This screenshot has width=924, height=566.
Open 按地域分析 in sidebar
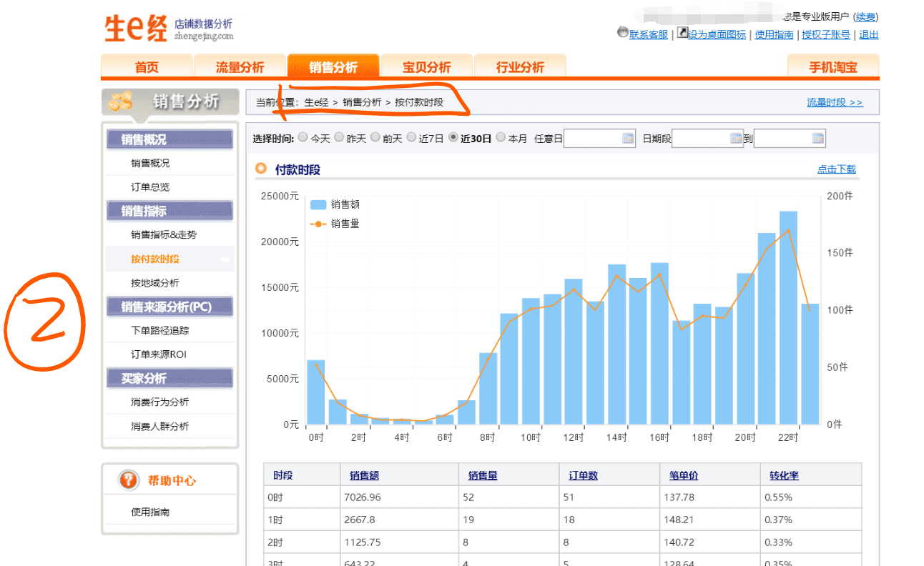tap(155, 283)
